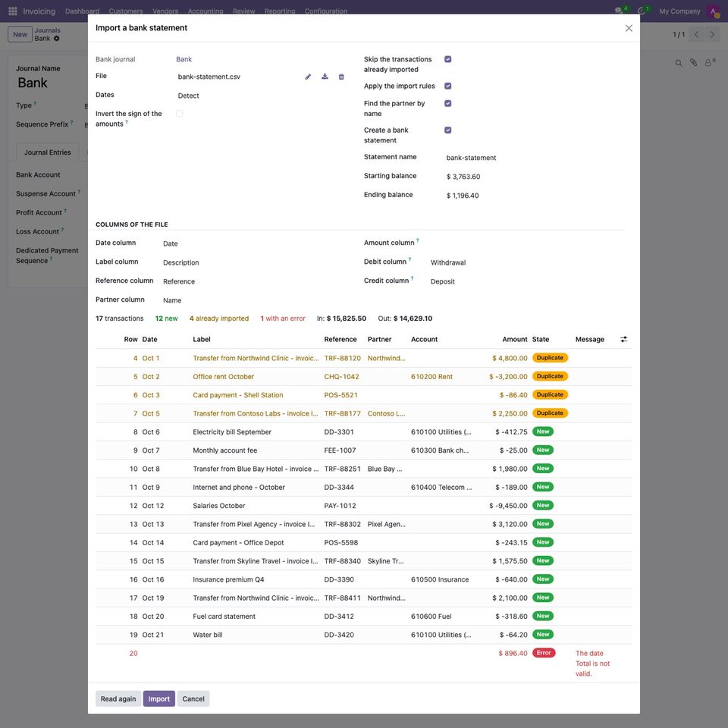Viewport: 728px width, 728px height.
Task: Open the Dates Detect dropdown
Action: tap(260, 96)
